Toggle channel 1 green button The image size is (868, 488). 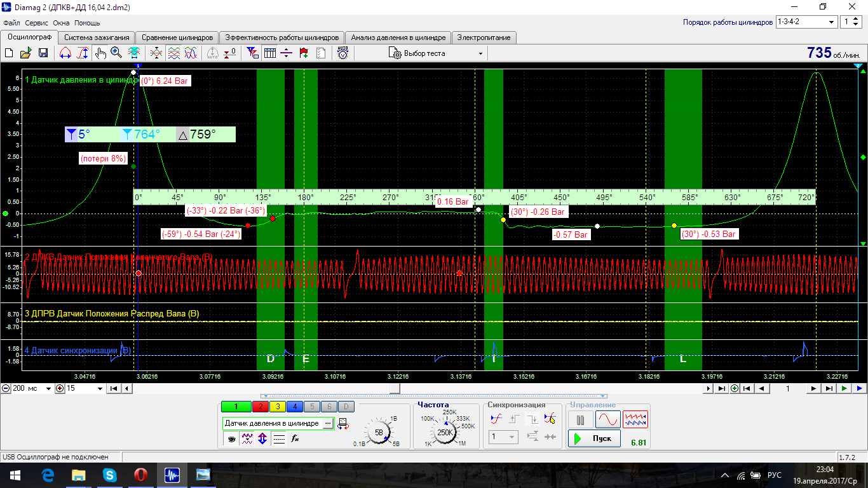[x=236, y=407]
